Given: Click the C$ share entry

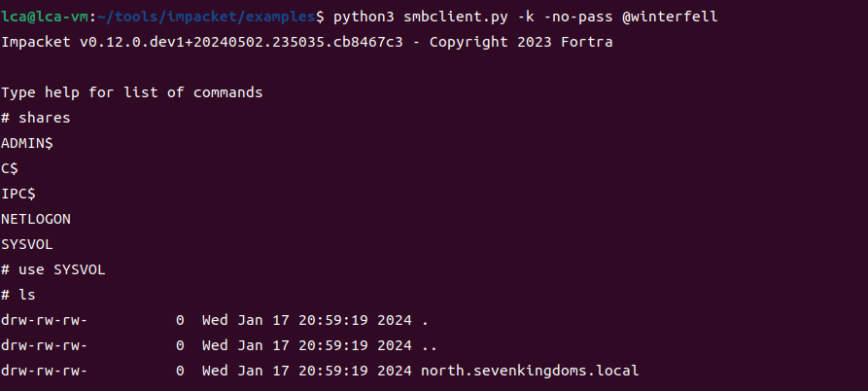Looking at the screenshot, I should click(10, 168).
